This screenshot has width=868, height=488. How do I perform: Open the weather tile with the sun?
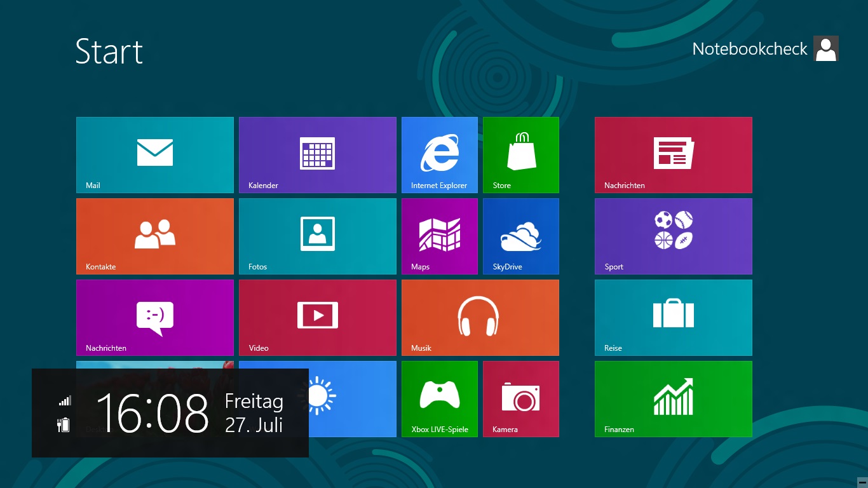click(x=353, y=399)
